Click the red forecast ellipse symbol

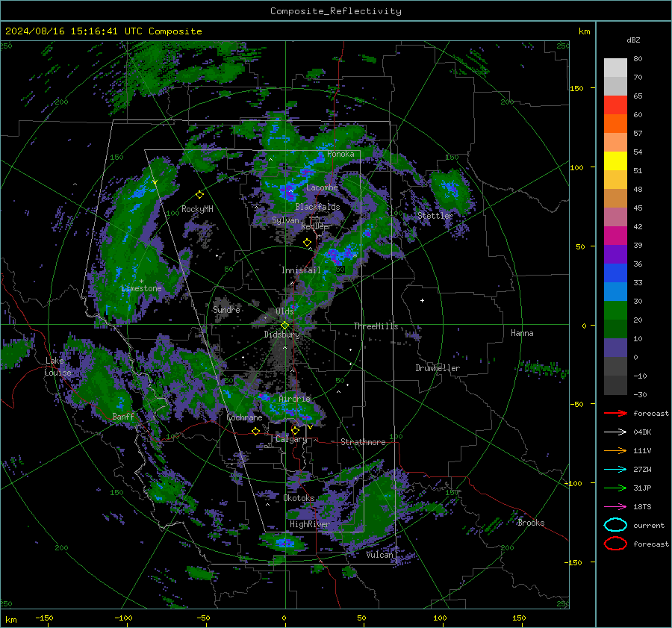point(615,544)
